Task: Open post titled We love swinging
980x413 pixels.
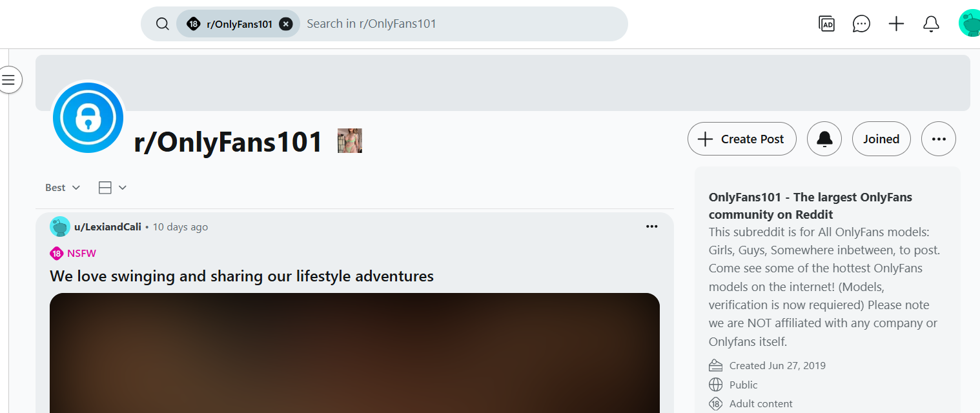Action: point(241,276)
